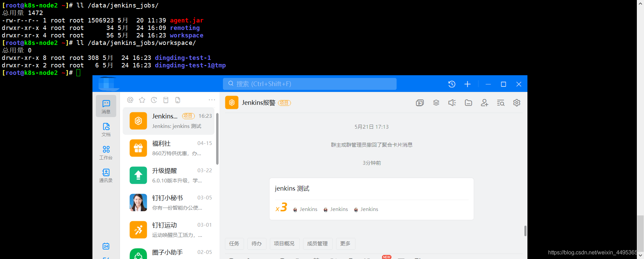Open group announcement speaker icon

tap(452, 103)
